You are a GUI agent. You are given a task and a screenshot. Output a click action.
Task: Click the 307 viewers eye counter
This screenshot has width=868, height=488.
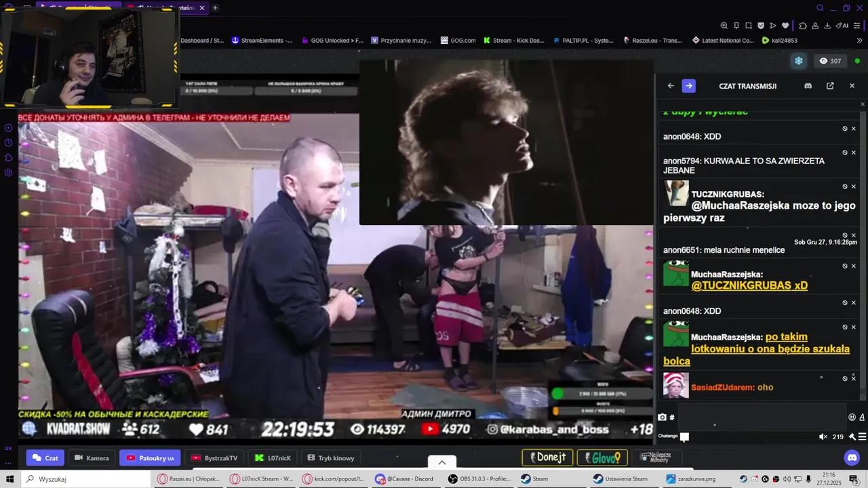[x=830, y=61]
